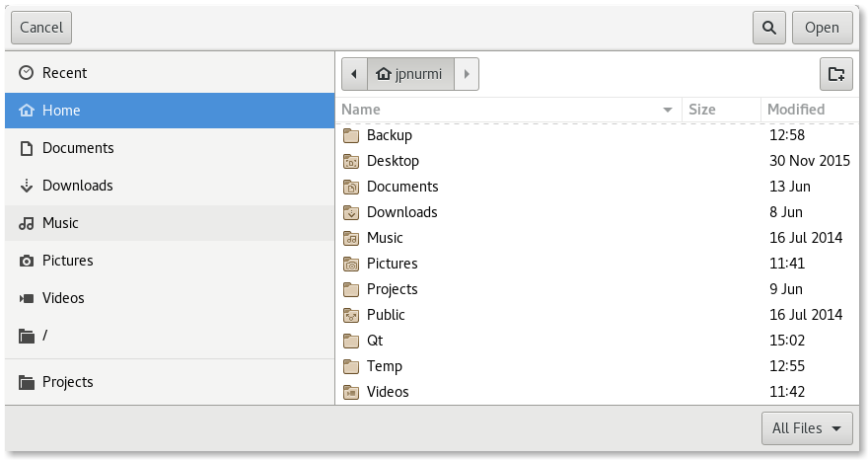Viewport: 868px width, 460px height.
Task: Open the All Files filter dropdown
Action: [x=807, y=428]
